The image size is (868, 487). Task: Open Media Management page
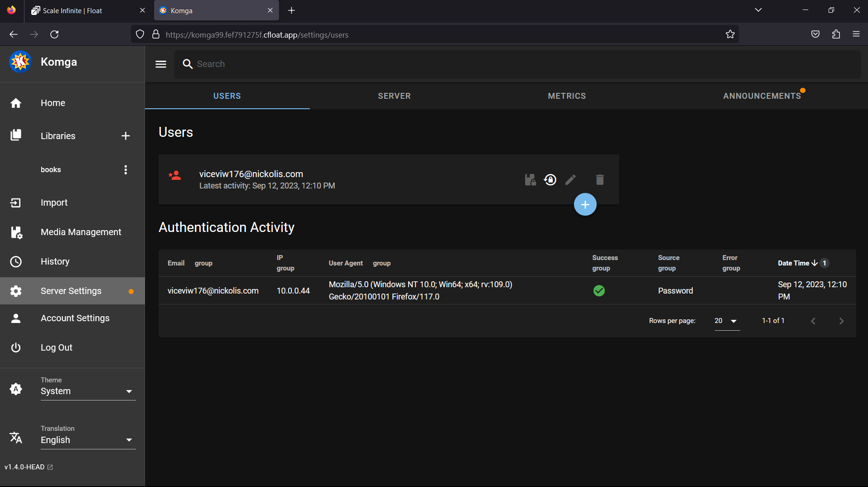[x=72, y=232]
